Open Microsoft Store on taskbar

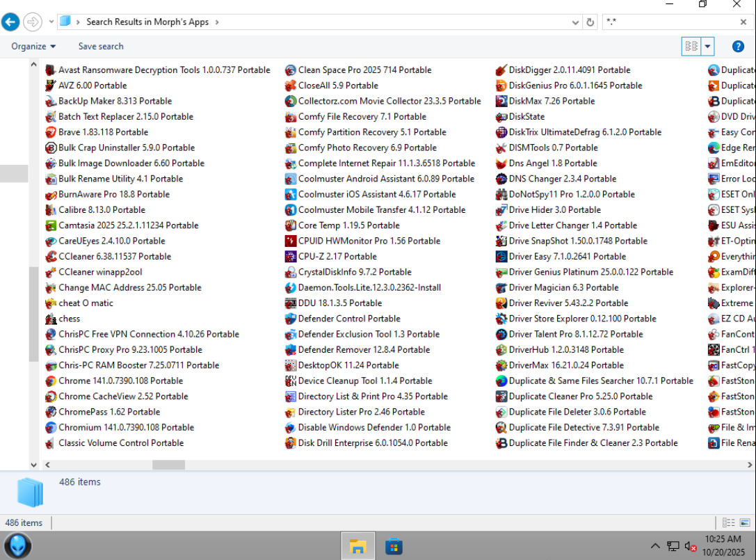point(394,546)
